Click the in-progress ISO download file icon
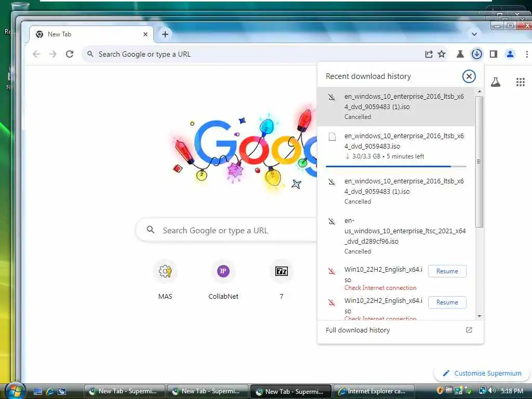The width and height of the screenshot is (532, 399). pyautogui.click(x=332, y=137)
